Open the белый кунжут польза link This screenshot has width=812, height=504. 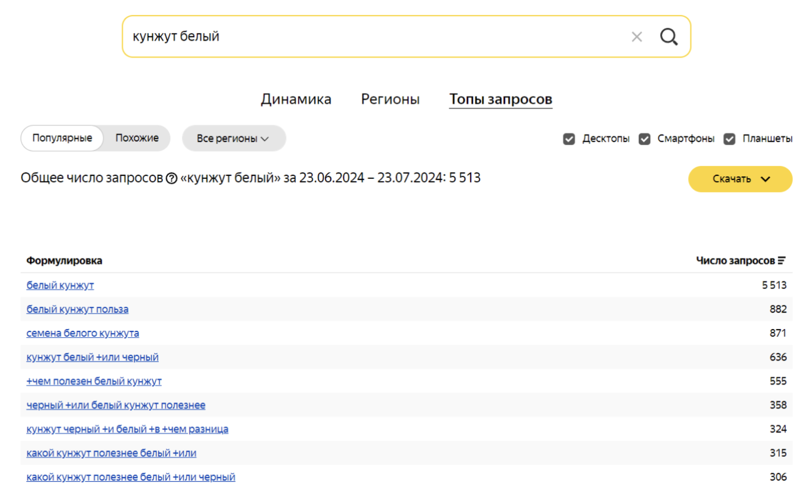click(77, 309)
